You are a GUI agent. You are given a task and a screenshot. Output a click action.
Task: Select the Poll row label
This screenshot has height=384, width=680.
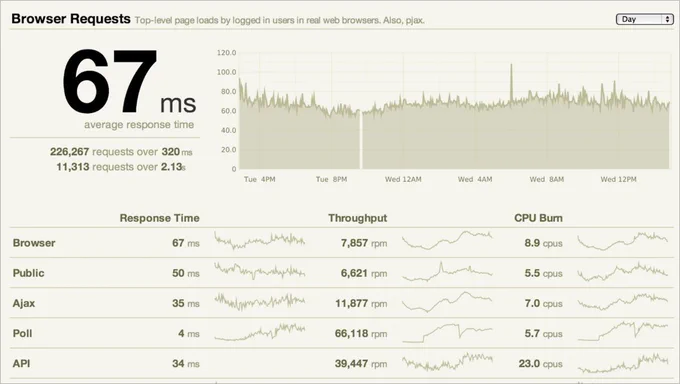pyautogui.click(x=23, y=333)
